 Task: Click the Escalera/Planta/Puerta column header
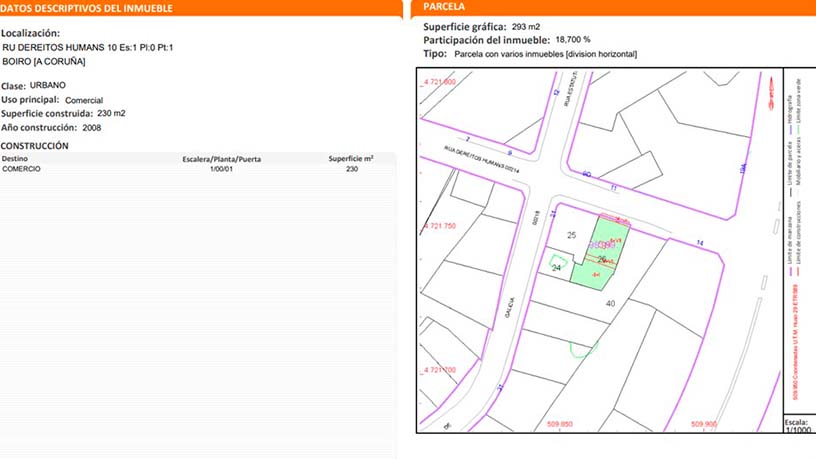[x=221, y=158]
